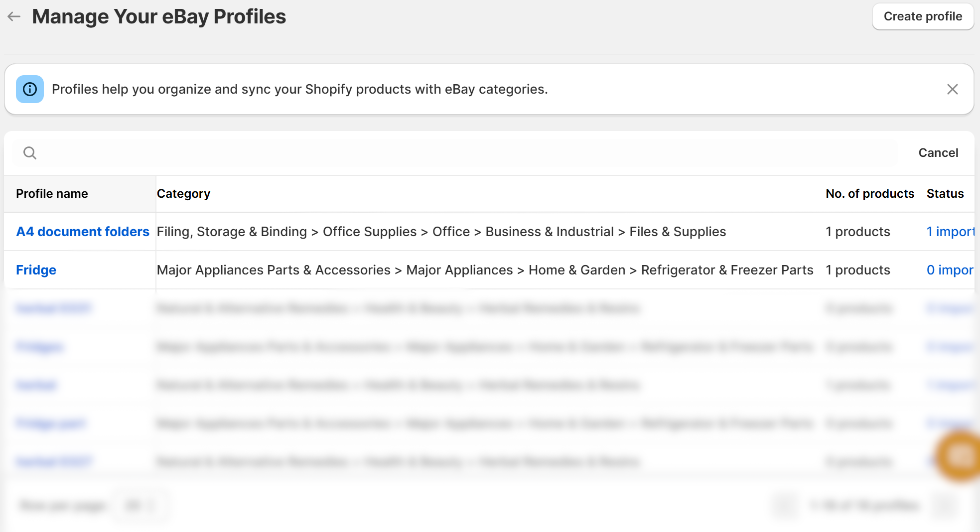This screenshot has width=980, height=532.
Task: Click product count in the Fridge row
Action: click(857, 270)
